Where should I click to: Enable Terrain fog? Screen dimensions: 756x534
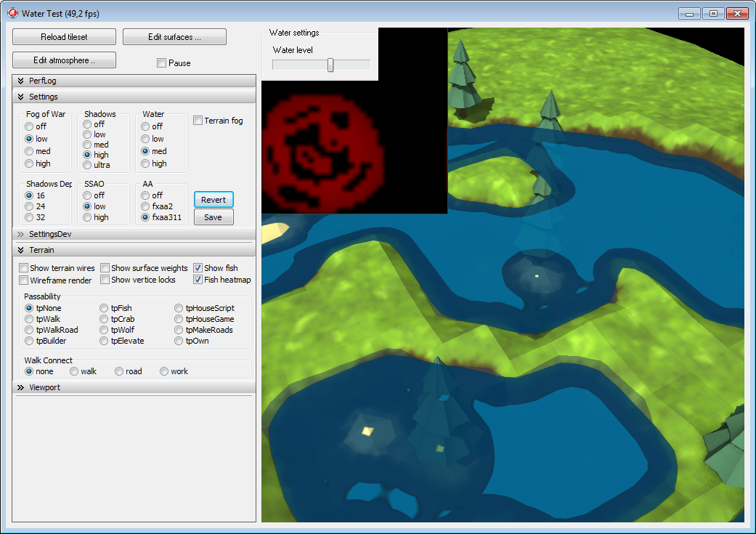pyautogui.click(x=197, y=121)
